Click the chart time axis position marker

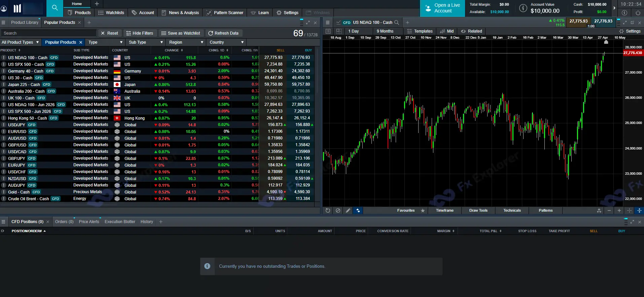pyautogui.click(x=606, y=42)
